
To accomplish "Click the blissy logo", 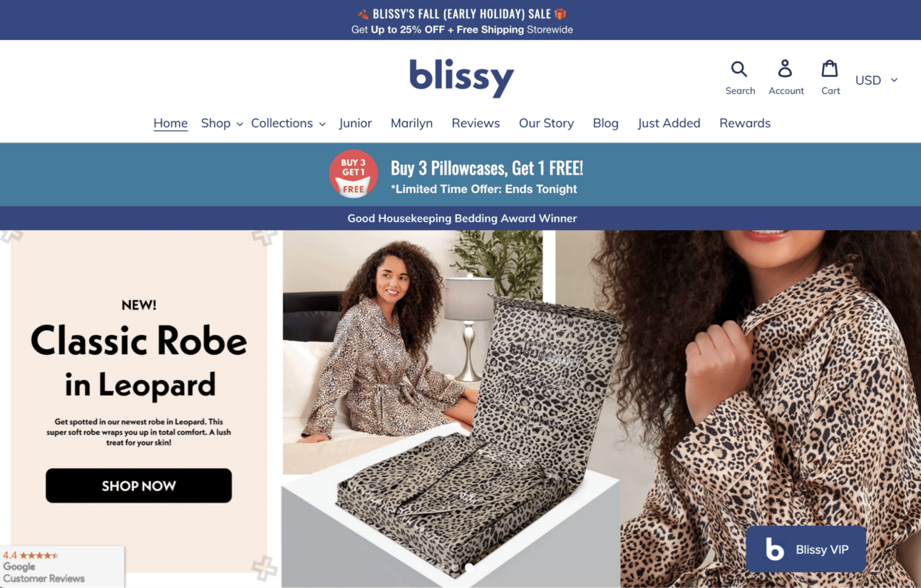I will tap(461, 77).
